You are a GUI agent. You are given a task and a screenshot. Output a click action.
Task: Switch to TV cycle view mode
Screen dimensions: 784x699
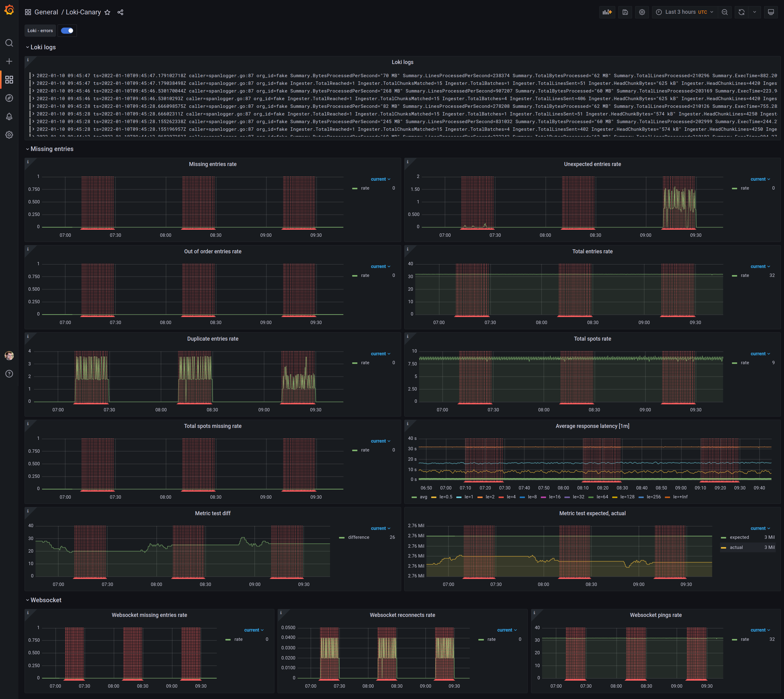pos(771,12)
